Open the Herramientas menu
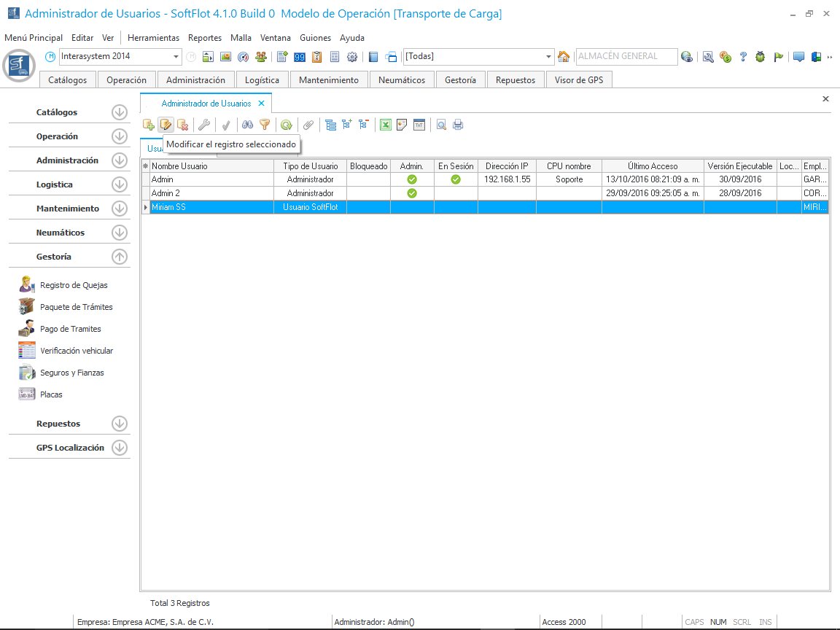840x630 pixels. [153, 38]
